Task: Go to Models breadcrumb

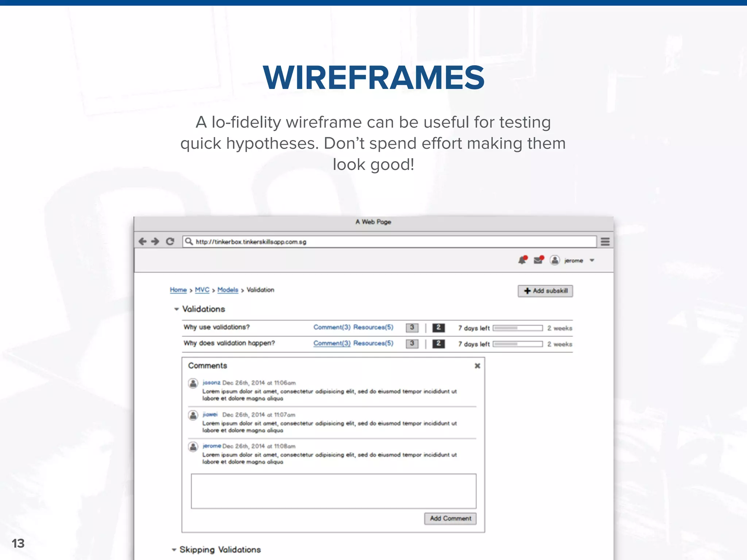Action: point(228,290)
